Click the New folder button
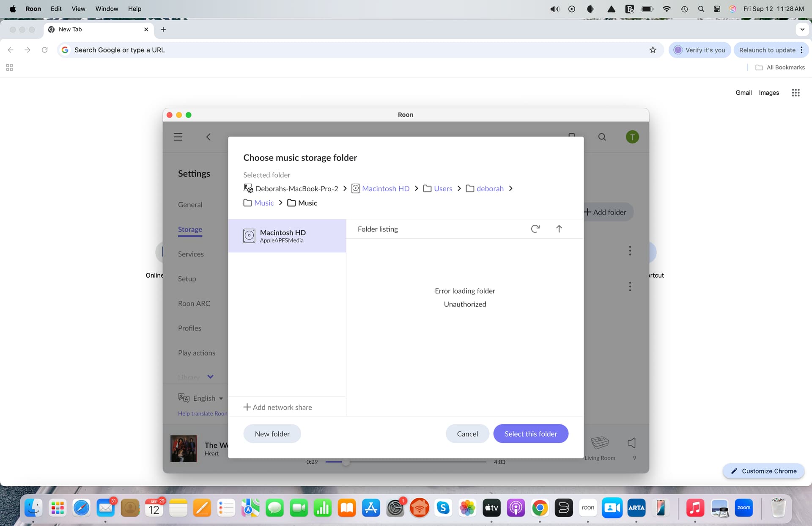The height and width of the screenshot is (526, 812). pyautogui.click(x=272, y=434)
